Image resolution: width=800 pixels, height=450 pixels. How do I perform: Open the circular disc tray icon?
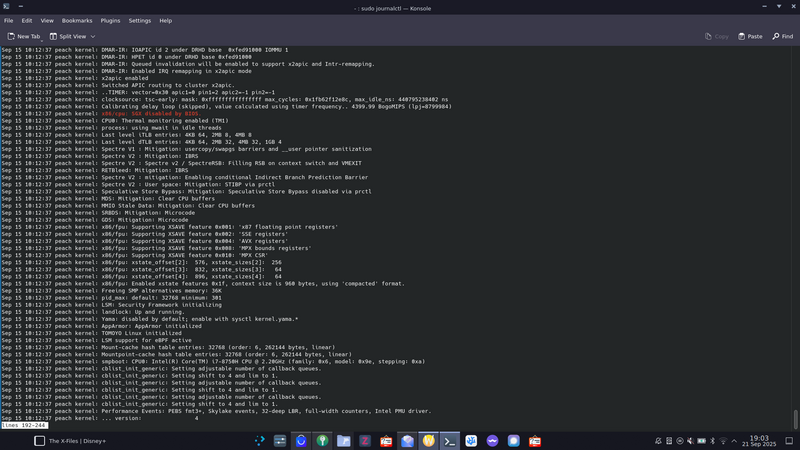680,441
